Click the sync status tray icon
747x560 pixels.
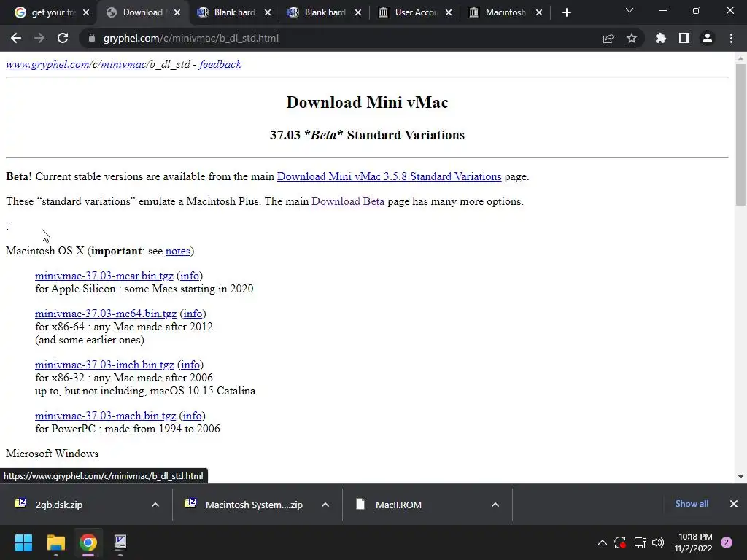[x=620, y=542]
